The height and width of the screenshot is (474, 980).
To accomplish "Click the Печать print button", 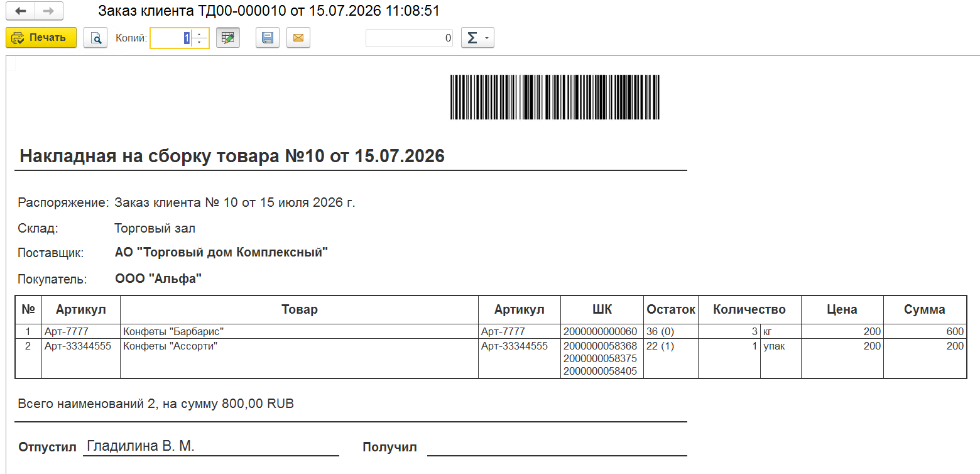I will click(41, 38).
